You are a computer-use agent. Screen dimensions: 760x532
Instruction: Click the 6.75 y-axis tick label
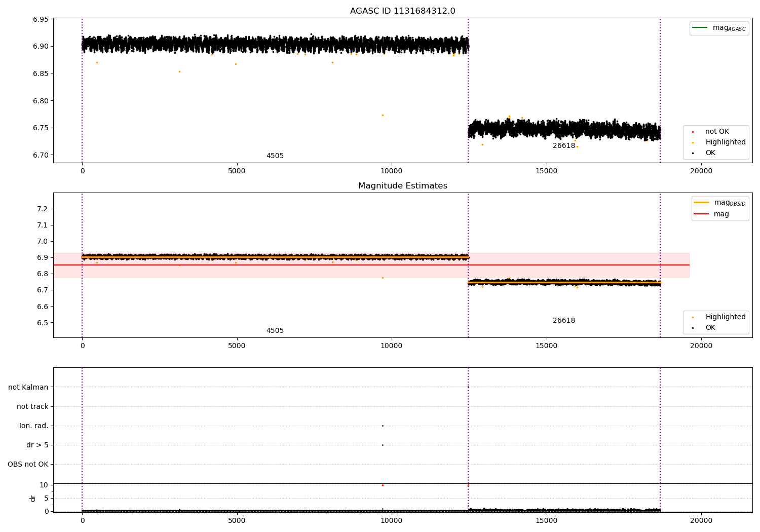pos(41,128)
